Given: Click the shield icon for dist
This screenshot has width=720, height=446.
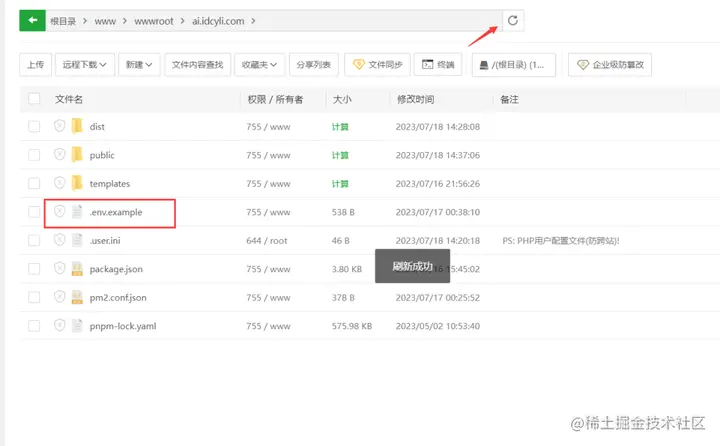Looking at the screenshot, I should click(x=59, y=126).
